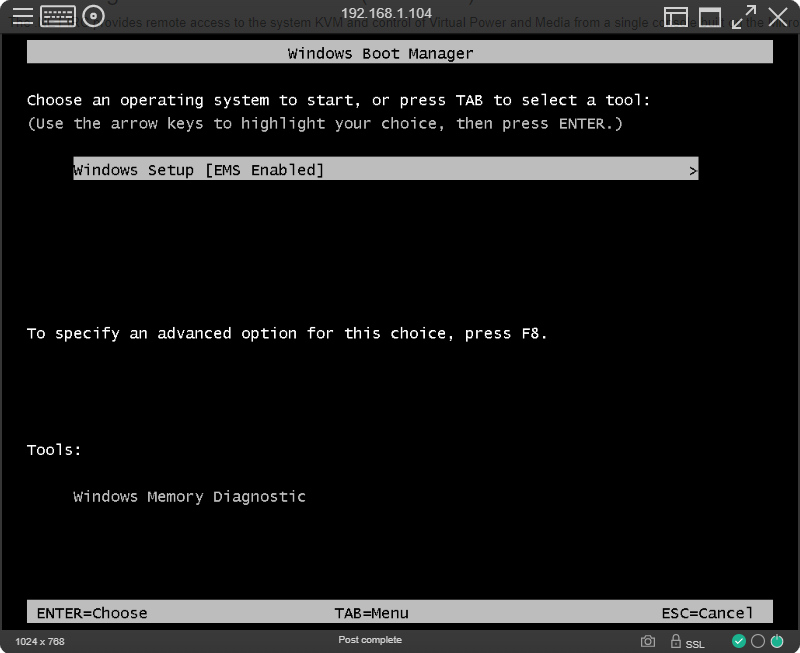Open the hamburger menu in the console toolbar

(x=22, y=16)
